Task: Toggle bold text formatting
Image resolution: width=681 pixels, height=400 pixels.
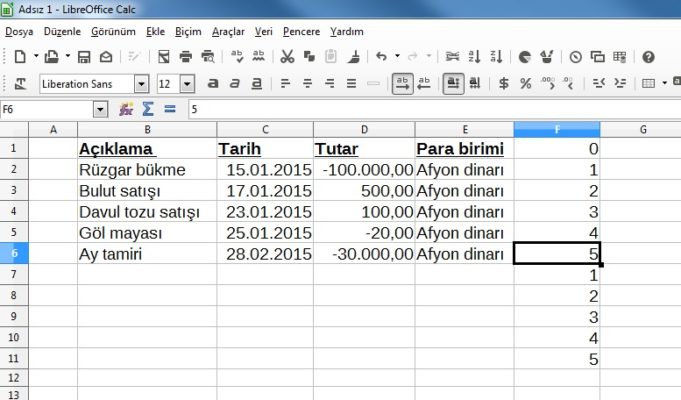Action: [212, 84]
